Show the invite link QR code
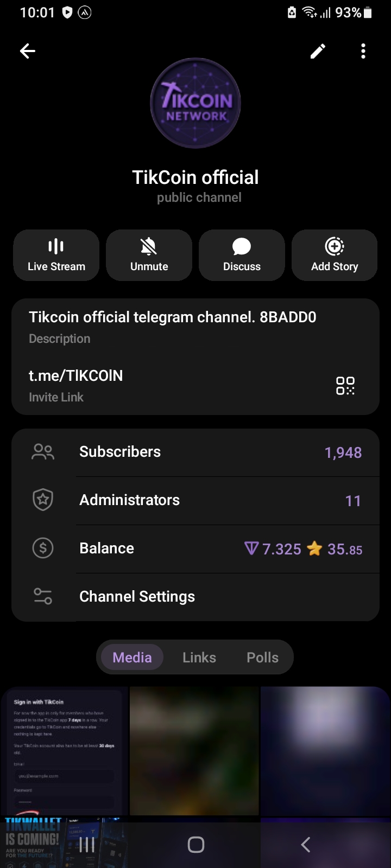This screenshot has width=391, height=868. pyautogui.click(x=345, y=386)
